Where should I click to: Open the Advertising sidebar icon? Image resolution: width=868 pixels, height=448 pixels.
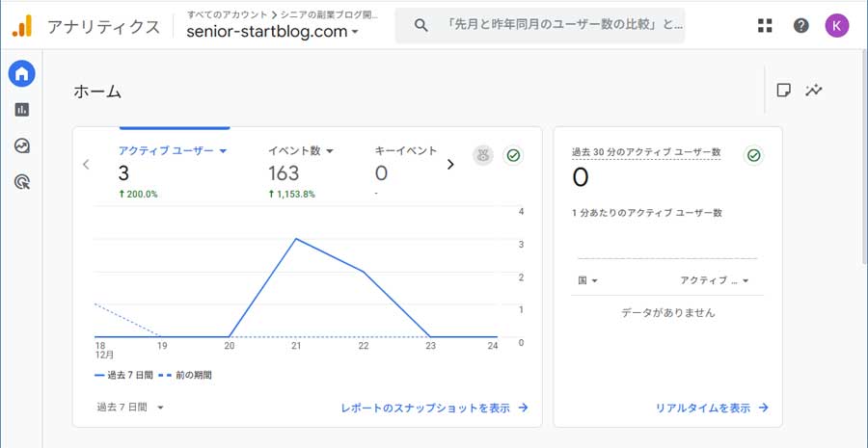pos(21,182)
